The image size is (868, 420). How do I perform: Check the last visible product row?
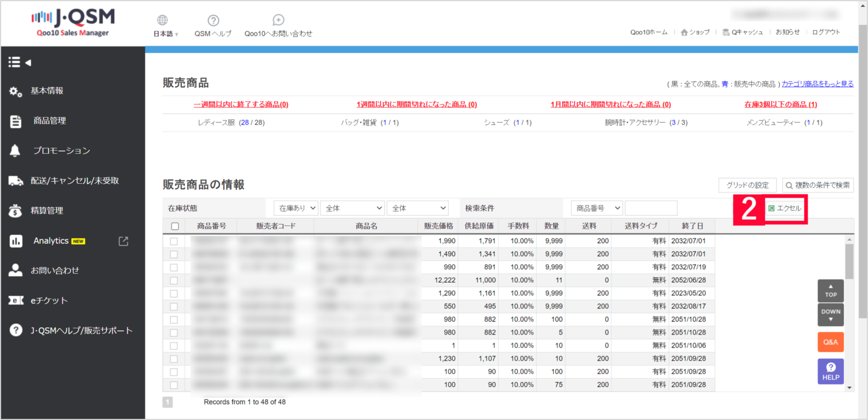(175, 384)
